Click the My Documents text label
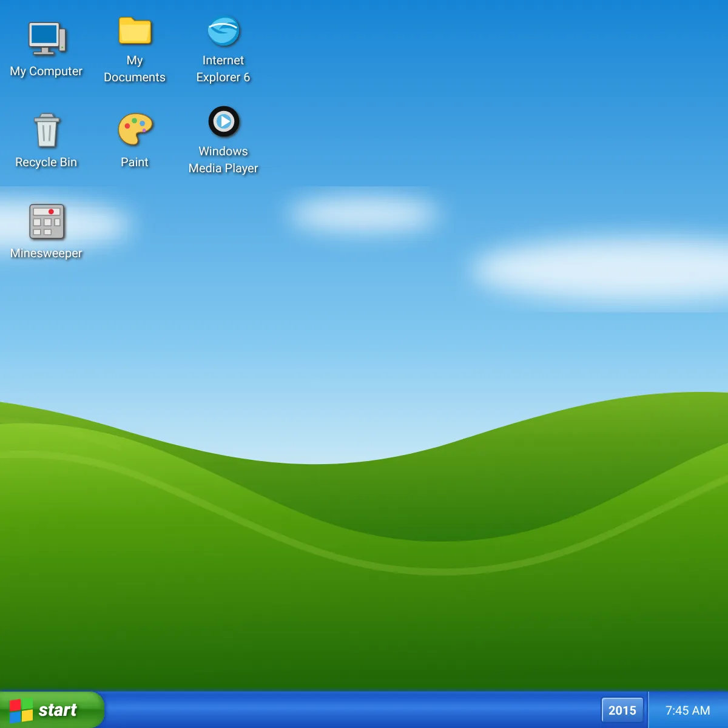This screenshot has height=728, width=728. pos(135,69)
